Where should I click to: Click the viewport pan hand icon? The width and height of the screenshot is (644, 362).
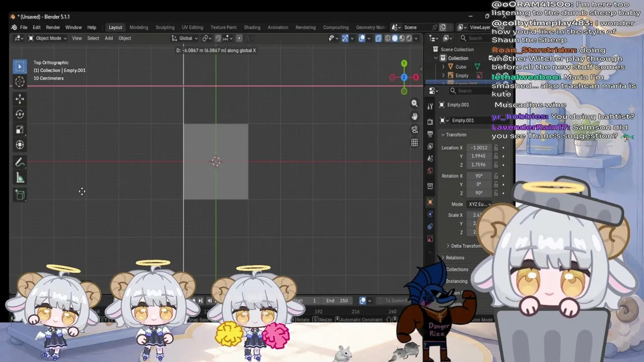(415, 116)
